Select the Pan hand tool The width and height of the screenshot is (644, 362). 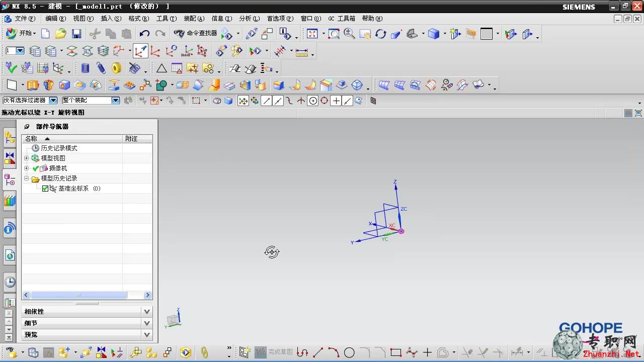[x=365, y=34]
